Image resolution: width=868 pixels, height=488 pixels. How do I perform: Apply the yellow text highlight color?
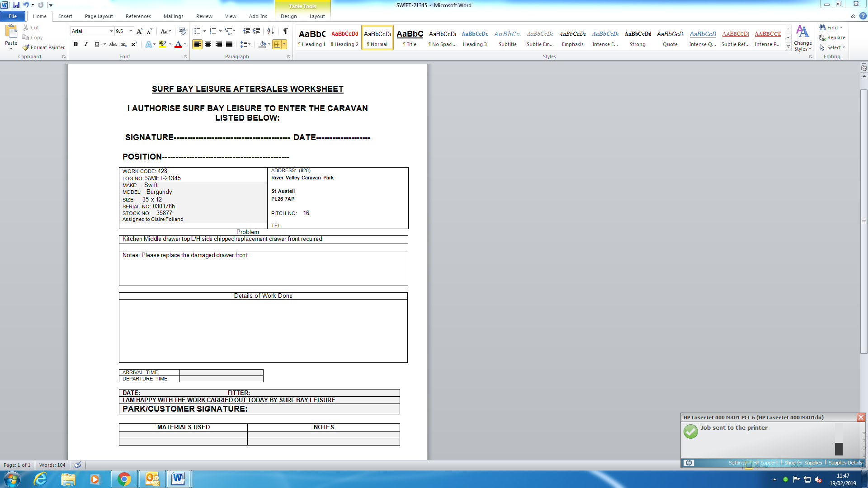coord(162,44)
